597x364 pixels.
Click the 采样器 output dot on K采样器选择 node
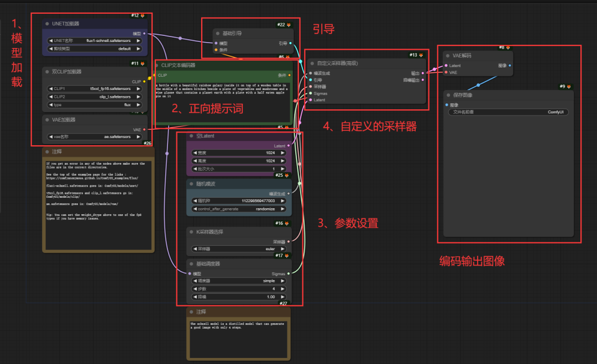pos(290,241)
